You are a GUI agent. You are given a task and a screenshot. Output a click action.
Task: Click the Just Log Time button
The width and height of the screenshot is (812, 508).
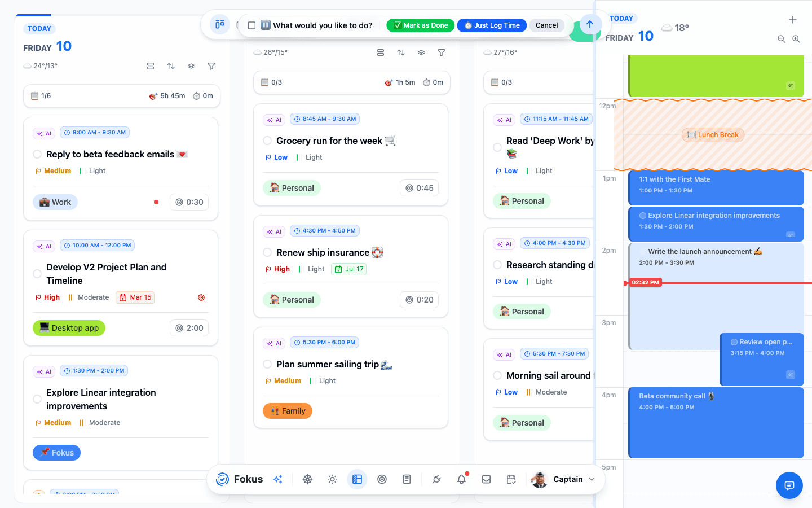(x=492, y=25)
